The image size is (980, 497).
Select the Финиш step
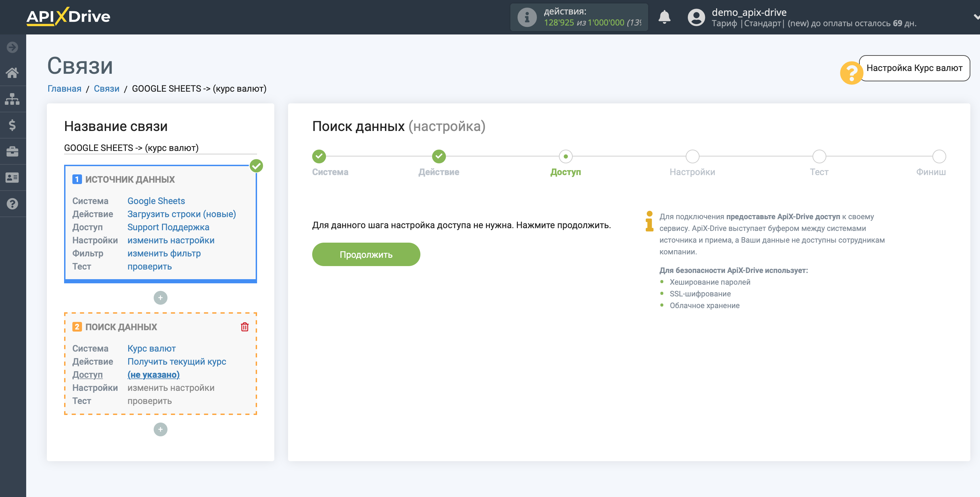(939, 156)
